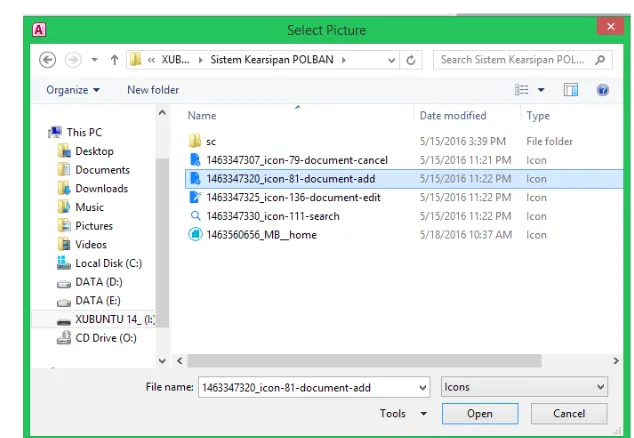Change view with the view icon
This screenshot has height=438, width=634.
coord(522,90)
